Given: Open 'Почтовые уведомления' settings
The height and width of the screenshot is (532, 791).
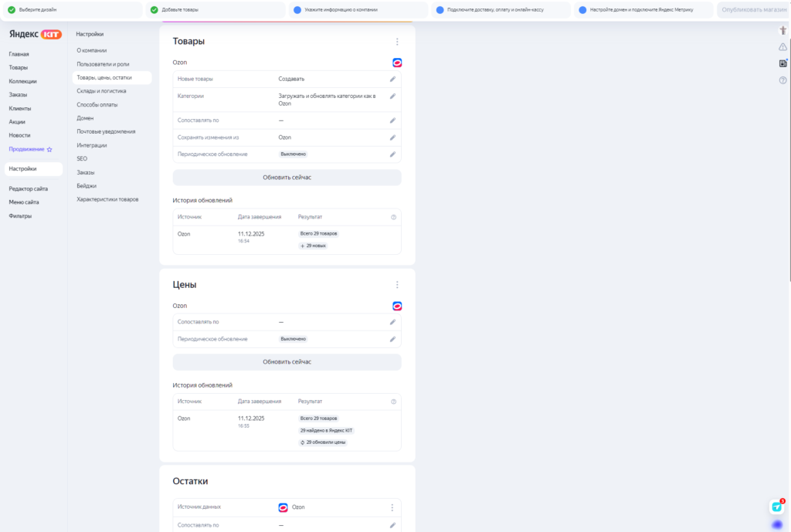Looking at the screenshot, I should 106,131.
